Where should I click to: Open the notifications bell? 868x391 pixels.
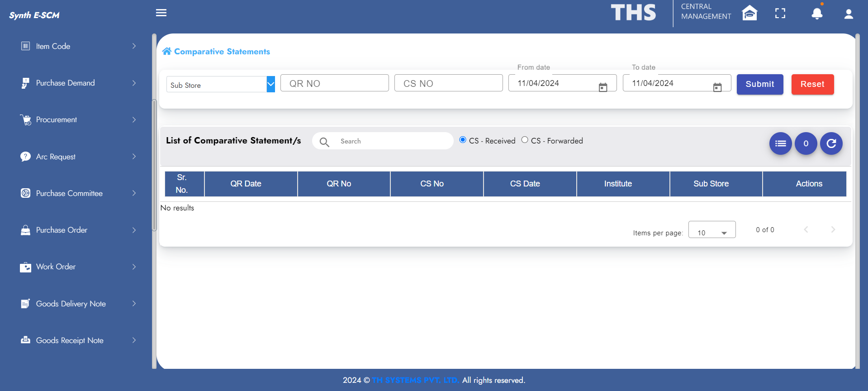point(816,14)
